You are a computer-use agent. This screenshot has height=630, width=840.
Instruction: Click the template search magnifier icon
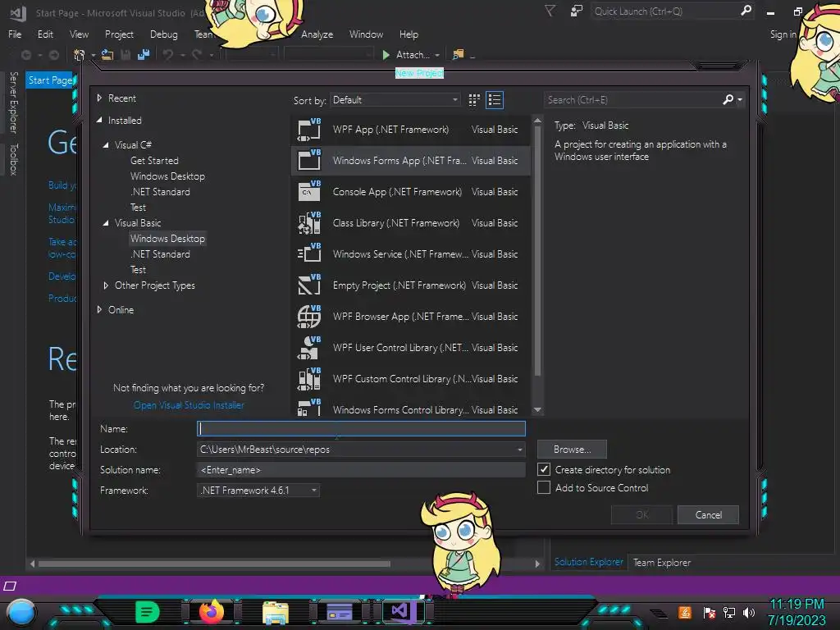(x=728, y=99)
